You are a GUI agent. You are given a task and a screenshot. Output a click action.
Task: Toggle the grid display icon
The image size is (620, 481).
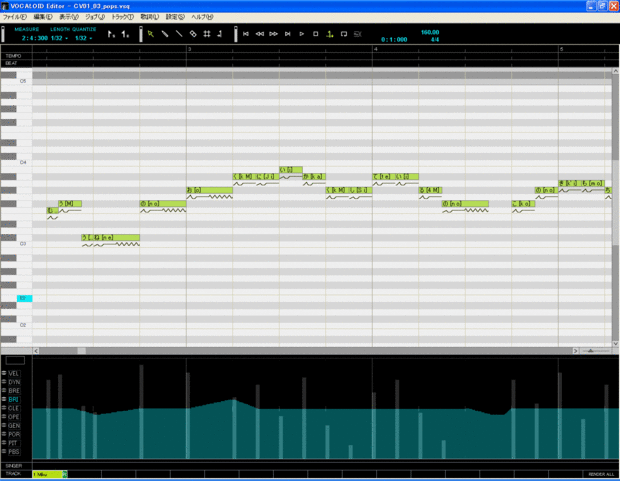click(207, 34)
